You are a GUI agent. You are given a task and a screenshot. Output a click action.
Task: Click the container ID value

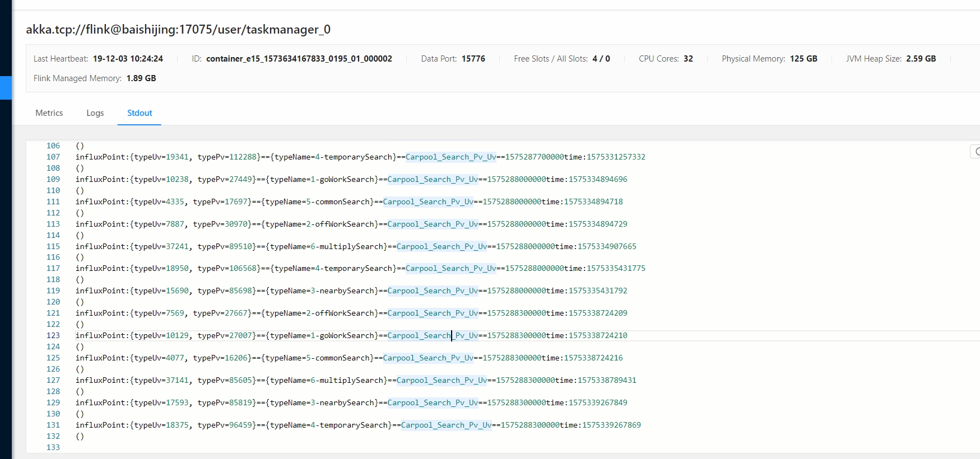tap(299, 59)
